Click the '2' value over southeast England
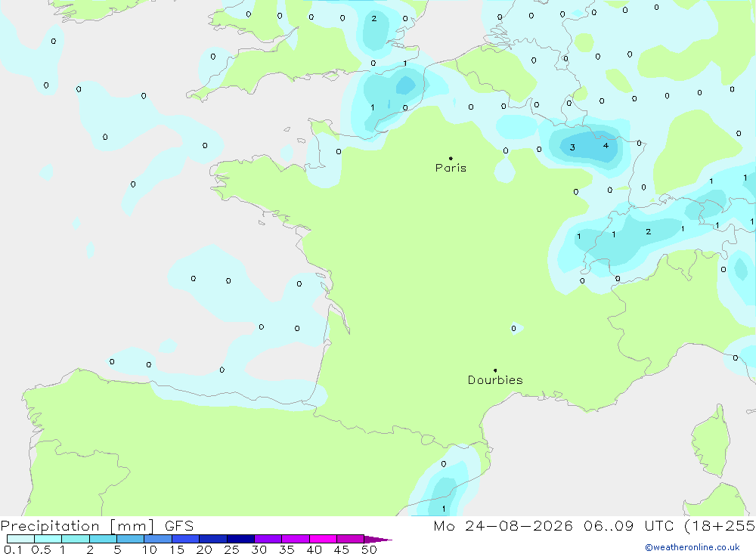The height and width of the screenshot is (554, 756). tap(373, 18)
